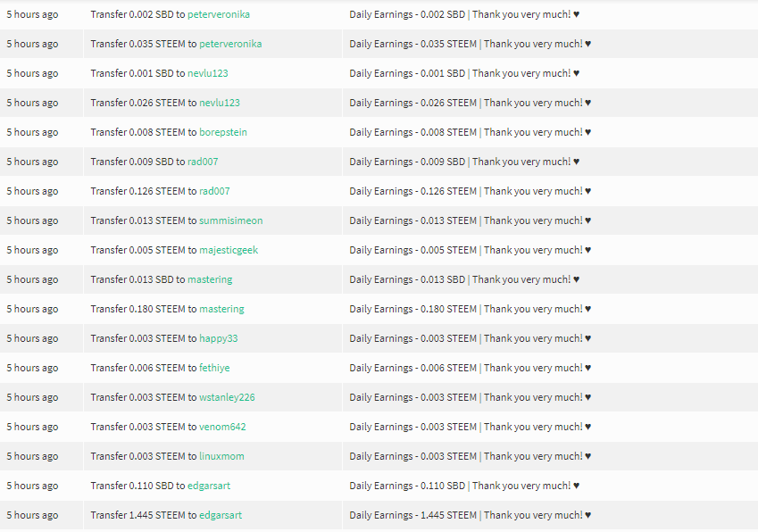Open linuxmom profile link
This screenshot has width=758, height=532.
pyautogui.click(x=221, y=457)
